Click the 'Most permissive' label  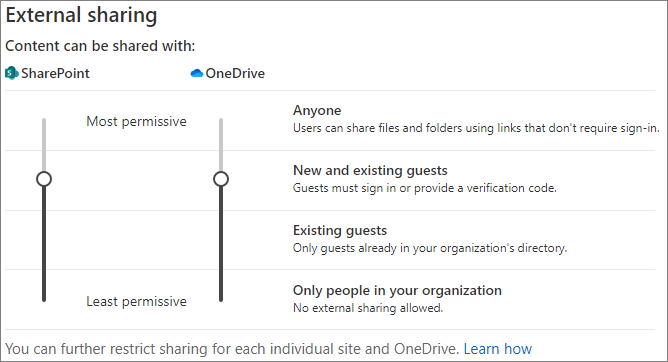click(x=136, y=121)
